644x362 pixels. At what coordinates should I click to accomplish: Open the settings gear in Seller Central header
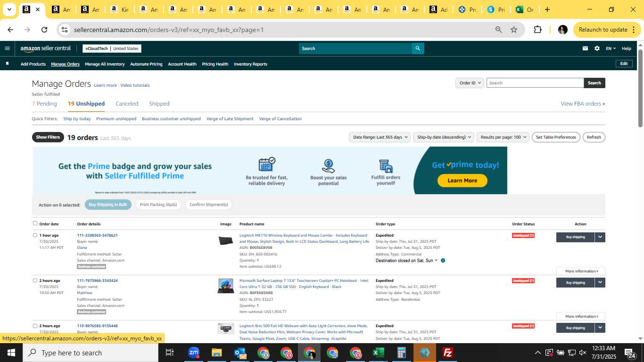click(597, 49)
